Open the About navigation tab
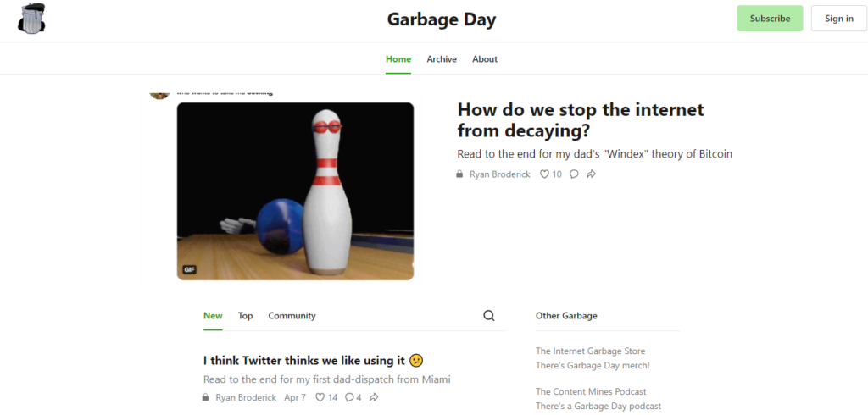Screen dimensions: 868x415 pyautogui.click(x=485, y=59)
